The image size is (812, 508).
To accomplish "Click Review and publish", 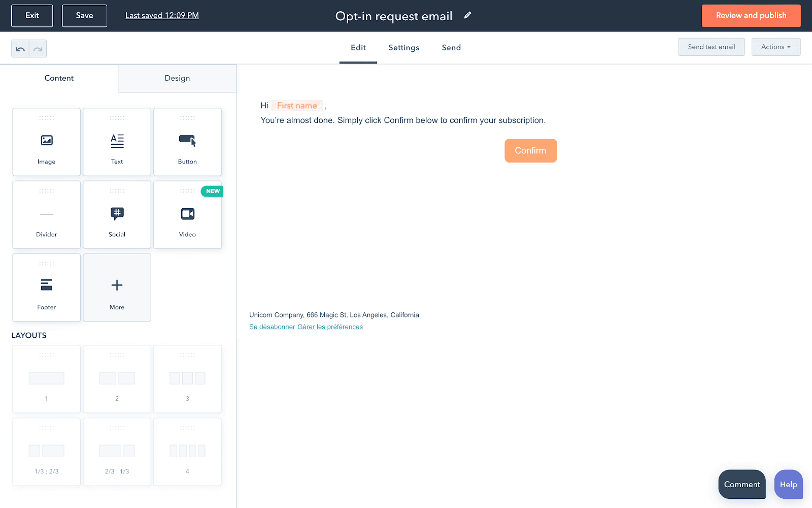I will (x=751, y=16).
